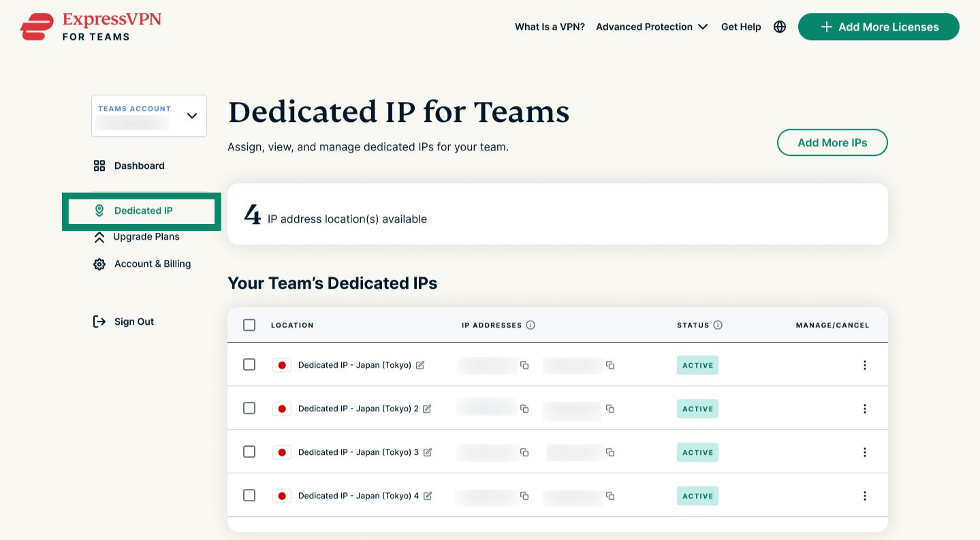The image size is (980, 540).
Task: Click the Japan flag in the unnumbered Tokyo row
Action: pos(282,365)
